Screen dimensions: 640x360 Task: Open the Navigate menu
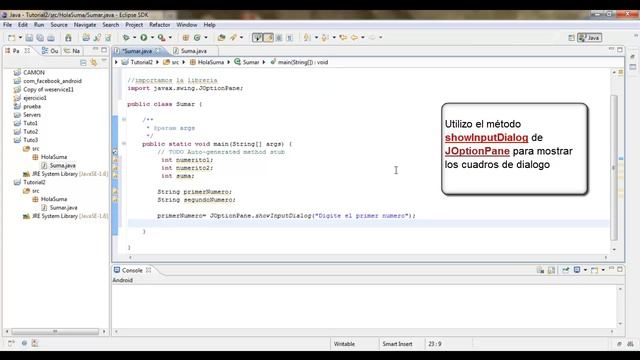pyautogui.click(x=85, y=25)
